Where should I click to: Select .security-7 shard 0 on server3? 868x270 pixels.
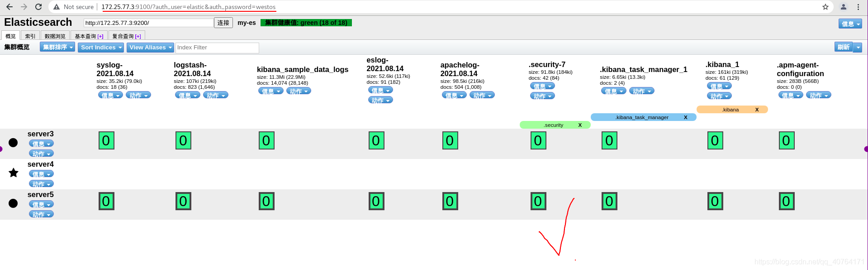click(538, 140)
